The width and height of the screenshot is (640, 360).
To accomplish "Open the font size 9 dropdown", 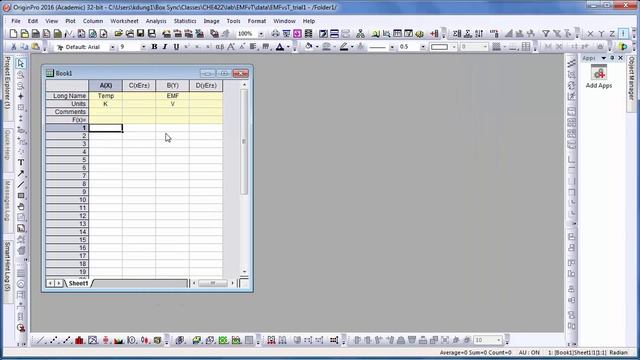I will coord(143,47).
